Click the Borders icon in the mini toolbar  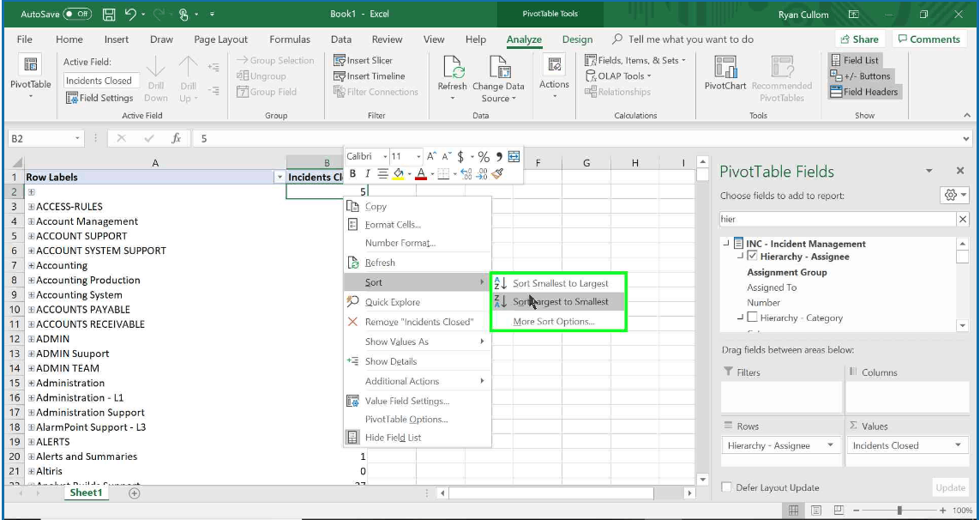pos(442,174)
